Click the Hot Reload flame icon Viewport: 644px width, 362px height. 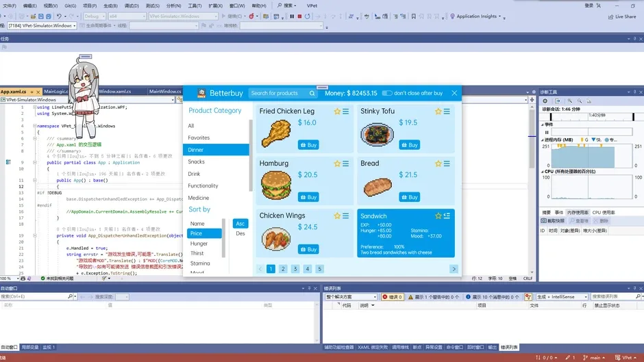(251, 16)
